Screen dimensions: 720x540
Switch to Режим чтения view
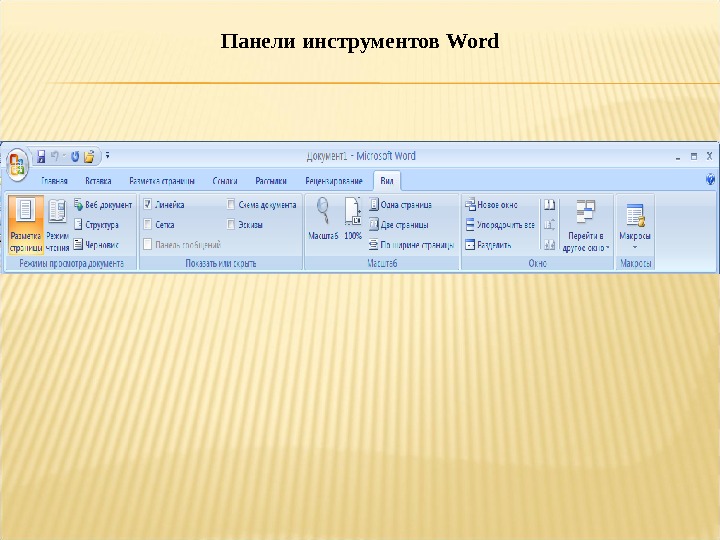pyautogui.click(x=57, y=225)
